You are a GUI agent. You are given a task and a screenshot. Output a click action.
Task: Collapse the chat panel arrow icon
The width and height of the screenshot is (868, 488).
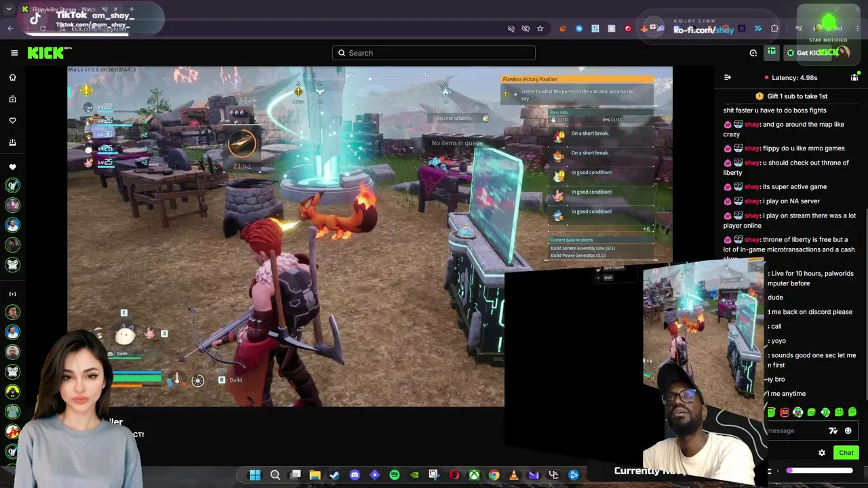coord(728,77)
